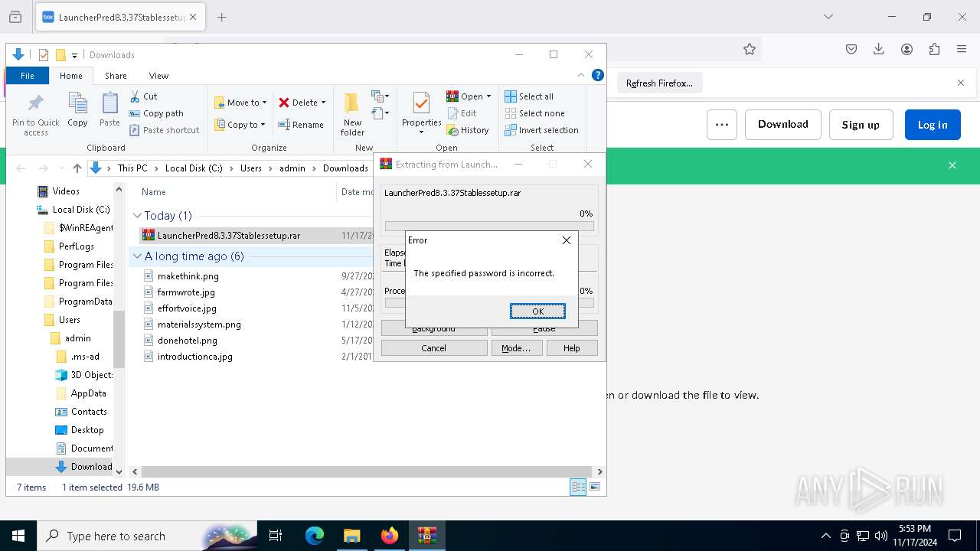Click the Sign up button
Screen dimensions: 980x551
[861, 125]
